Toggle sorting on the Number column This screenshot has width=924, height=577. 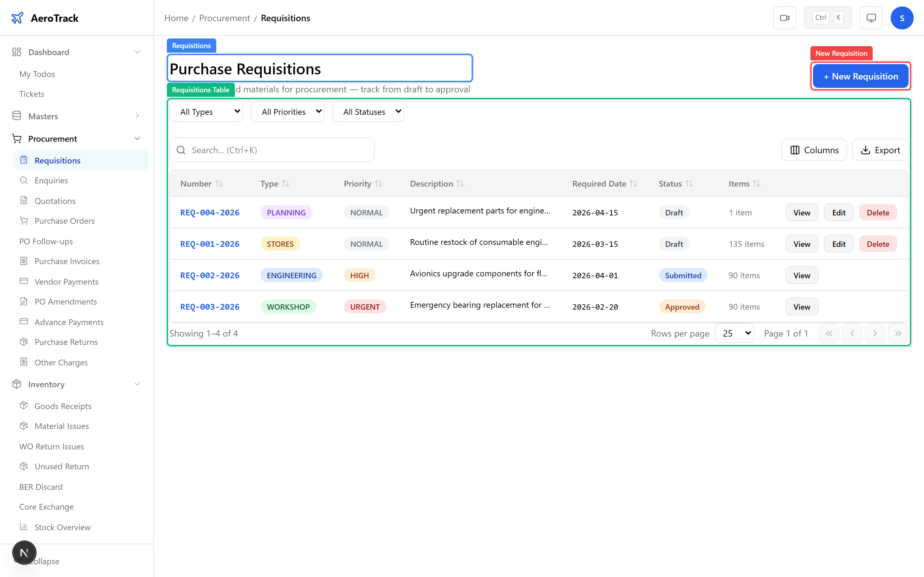(219, 183)
